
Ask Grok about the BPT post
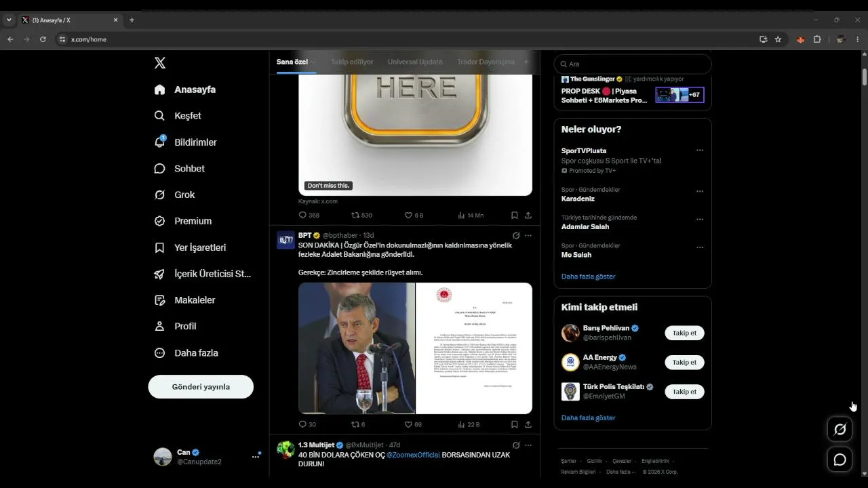pyautogui.click(x=516, y=236)
